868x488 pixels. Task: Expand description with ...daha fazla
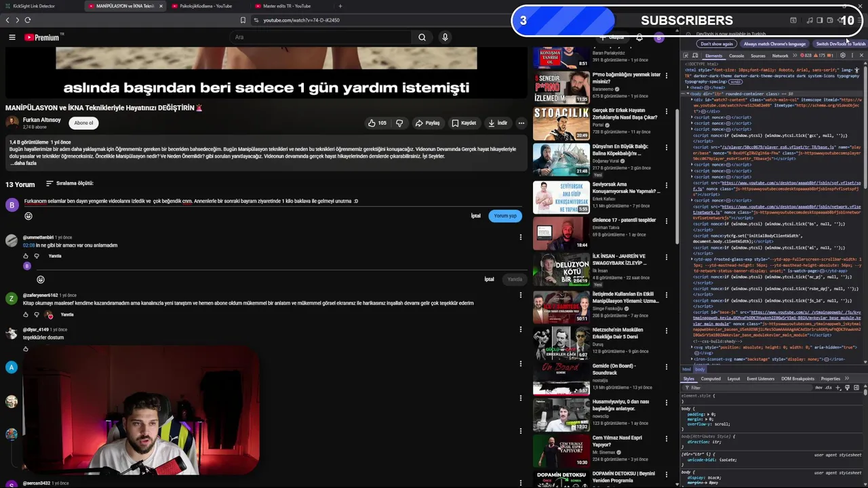[x=24, y=163]
